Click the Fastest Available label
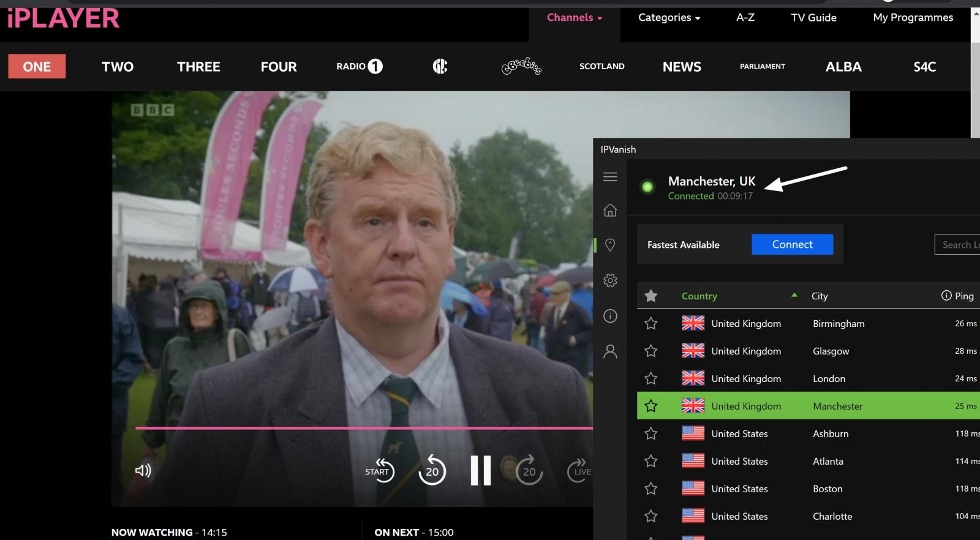 coord(684,245)
